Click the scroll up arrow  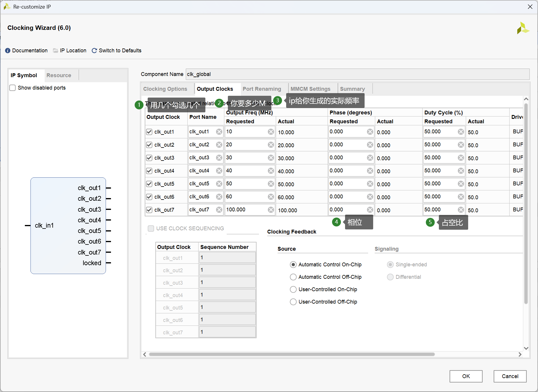pos(526,99)
